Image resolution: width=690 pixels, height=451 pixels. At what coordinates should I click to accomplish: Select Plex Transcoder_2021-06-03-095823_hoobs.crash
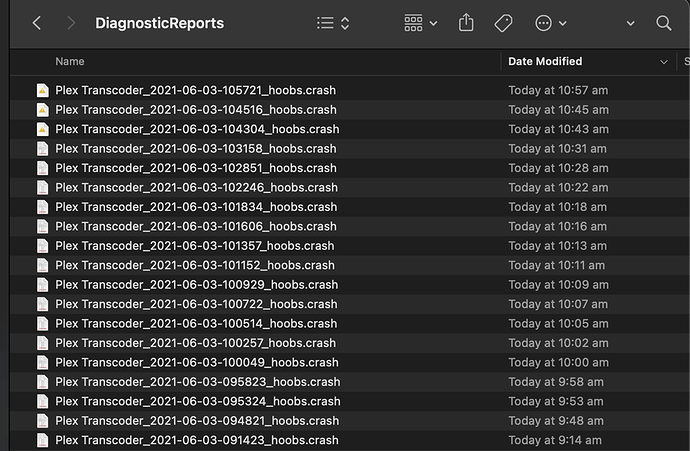(198, 382)
